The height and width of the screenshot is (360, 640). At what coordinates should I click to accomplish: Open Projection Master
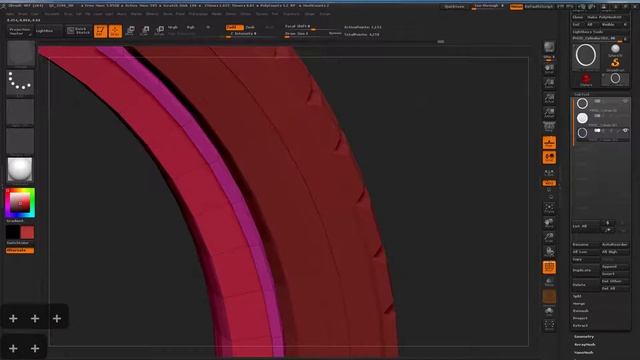[x=20, y=31]
